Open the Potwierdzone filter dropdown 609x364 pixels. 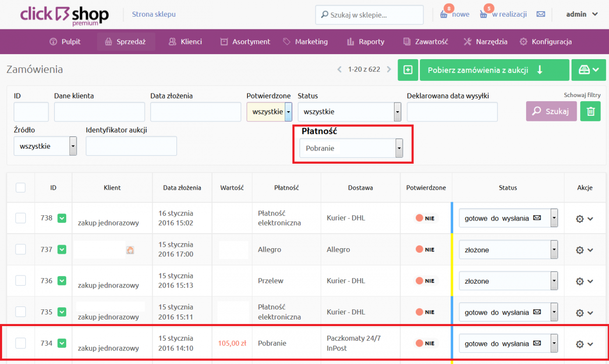[269, 112]
